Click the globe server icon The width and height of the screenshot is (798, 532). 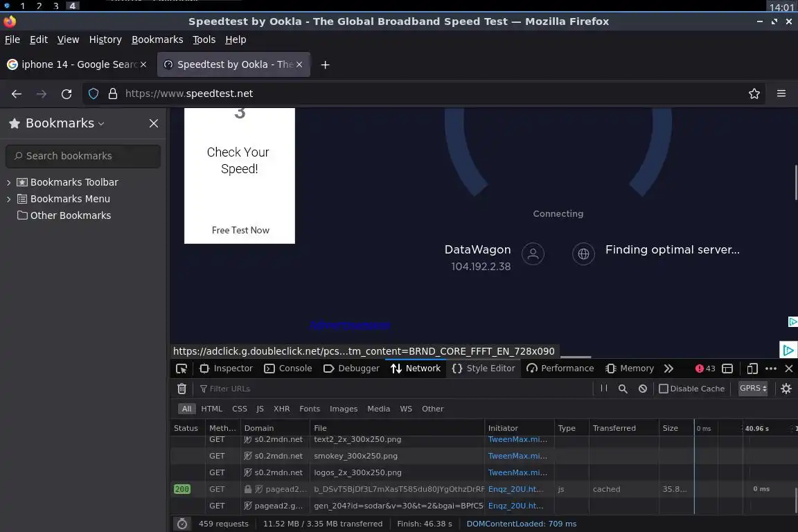tap(583, 254)
